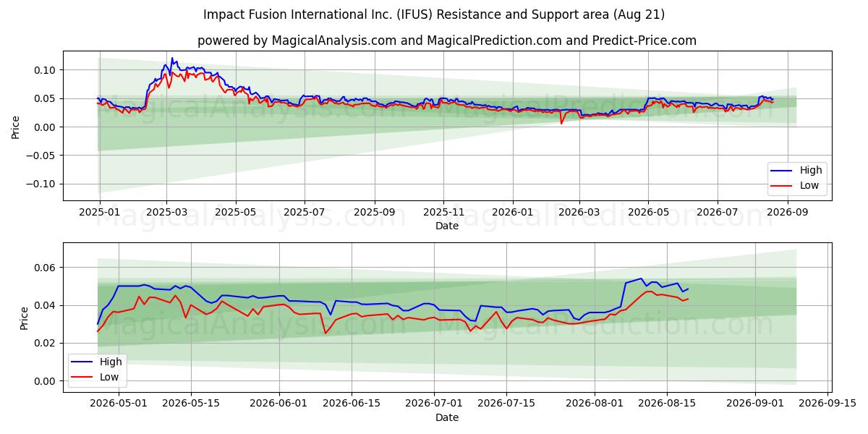Screen dimensions: 868x434
Task: Click the 'Date' axis label under top chart
Action: [x=447, y=226]
